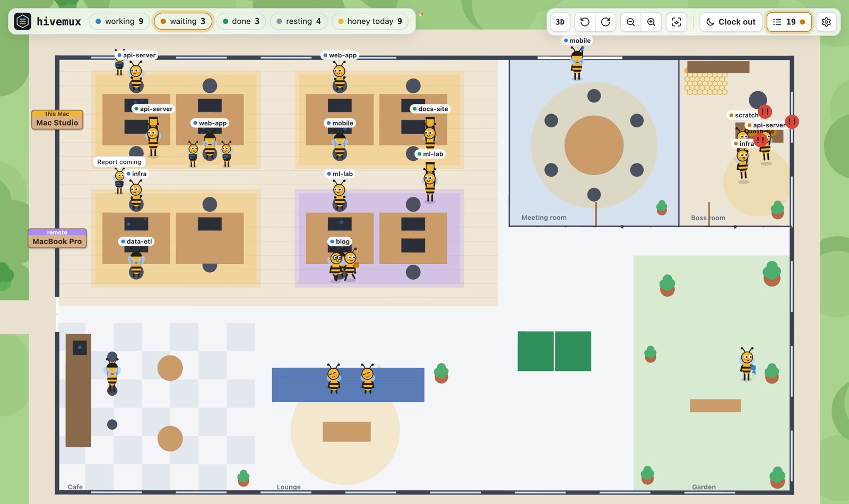Screen dimensions: 849x504
Task: Filter by the working 9 chip
Action: click(x=119, y=21)
